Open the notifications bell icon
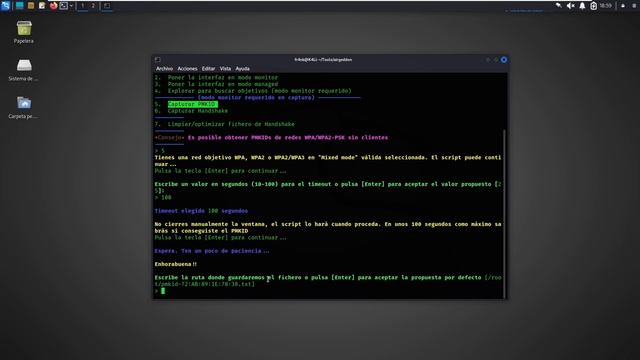 click(582, 6)
